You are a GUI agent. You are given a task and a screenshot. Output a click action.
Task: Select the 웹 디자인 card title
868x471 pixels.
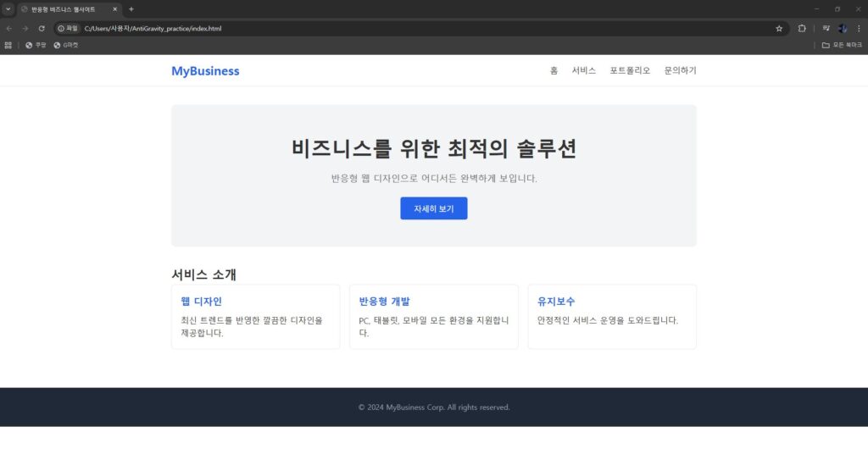point(201,301)
